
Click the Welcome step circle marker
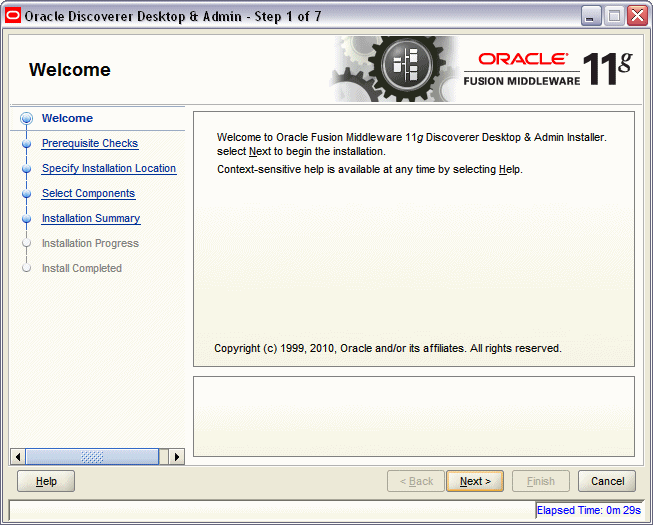(x=26, y=118)
